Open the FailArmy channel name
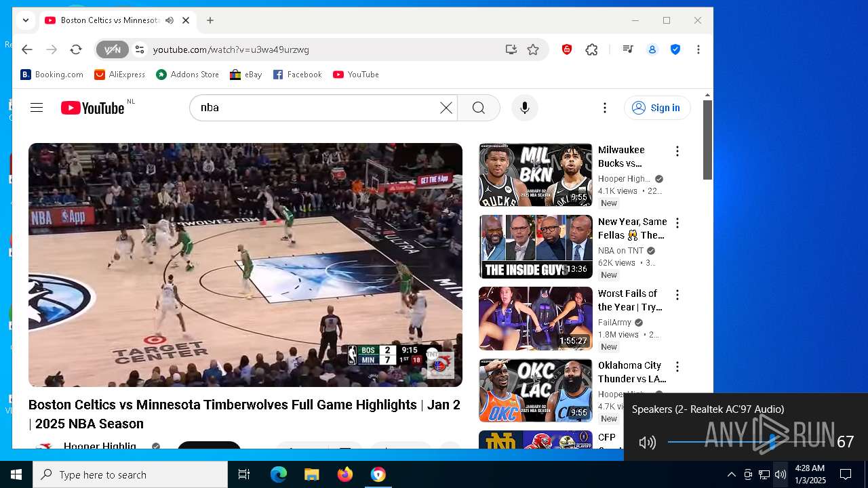Image resolution: width=868 pixels, height=488 pixels. pyautogui.click(x=614, y=323)
